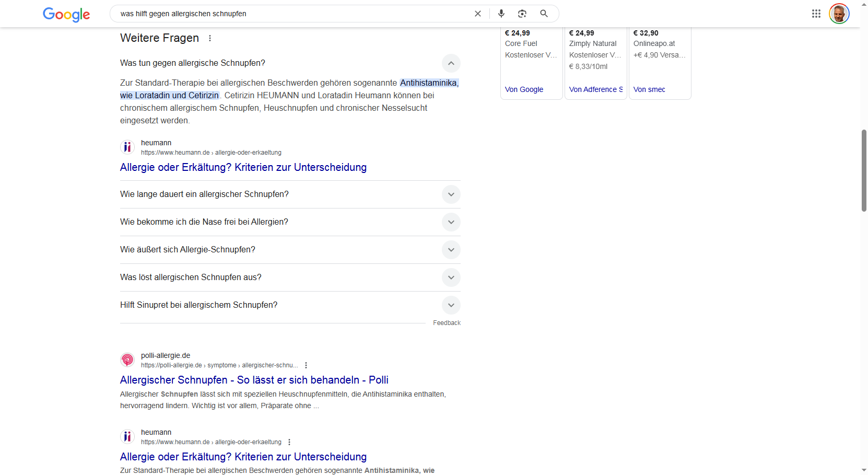Open polli-allergie.de favicon
868x475 pixels.
click(127, 360)
